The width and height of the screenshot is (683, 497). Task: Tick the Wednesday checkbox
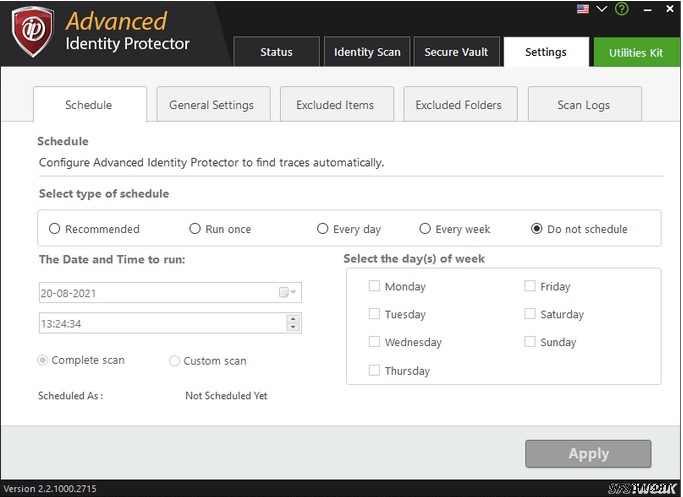374,341
